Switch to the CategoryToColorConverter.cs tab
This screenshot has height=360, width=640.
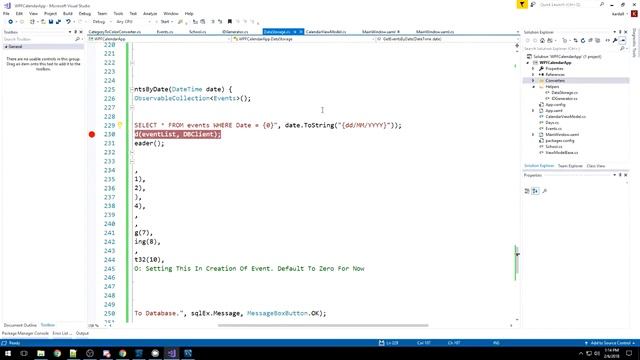click(115, 32)
